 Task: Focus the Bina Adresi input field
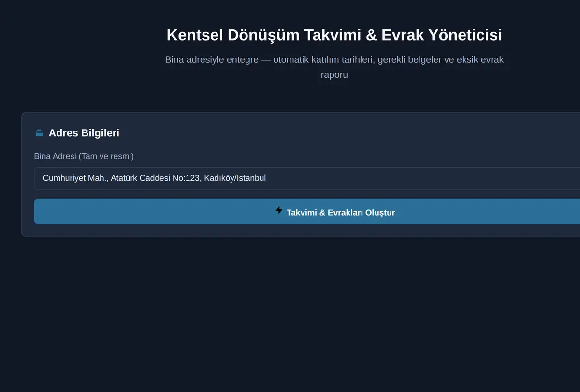coord(307,178)
